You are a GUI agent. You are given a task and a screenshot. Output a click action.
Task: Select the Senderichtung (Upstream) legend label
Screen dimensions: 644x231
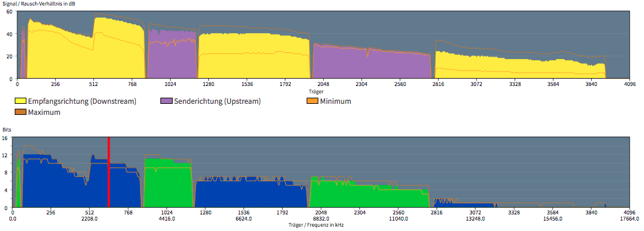218,101
